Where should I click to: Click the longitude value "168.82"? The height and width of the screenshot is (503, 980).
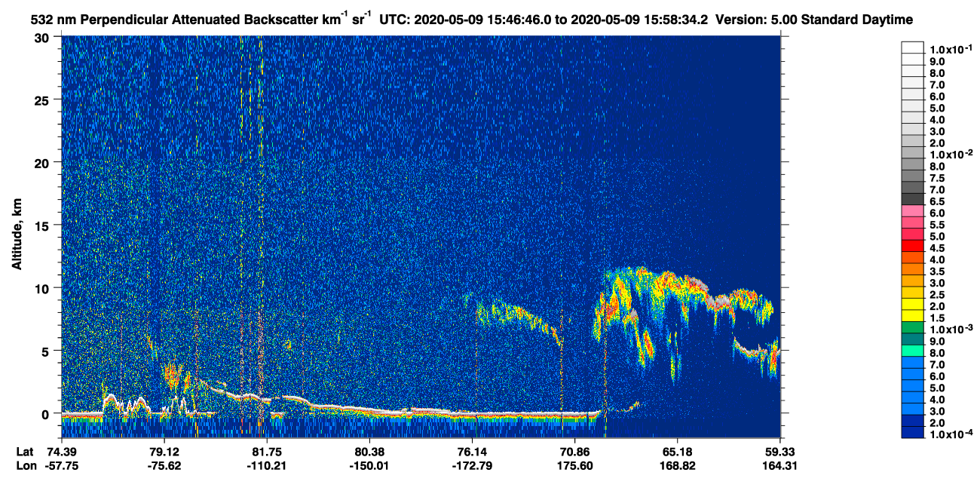click(x=677, y=466)
